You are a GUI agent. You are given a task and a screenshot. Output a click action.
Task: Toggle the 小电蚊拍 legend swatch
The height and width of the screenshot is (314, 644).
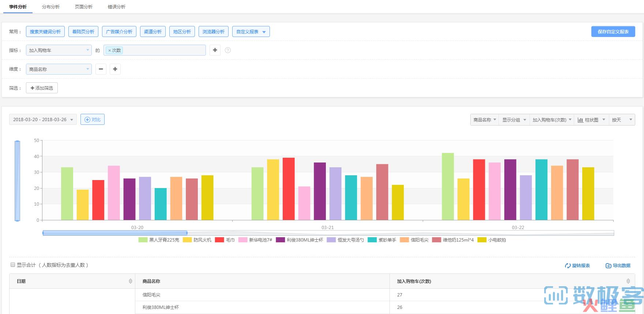(x=482, y=240)
